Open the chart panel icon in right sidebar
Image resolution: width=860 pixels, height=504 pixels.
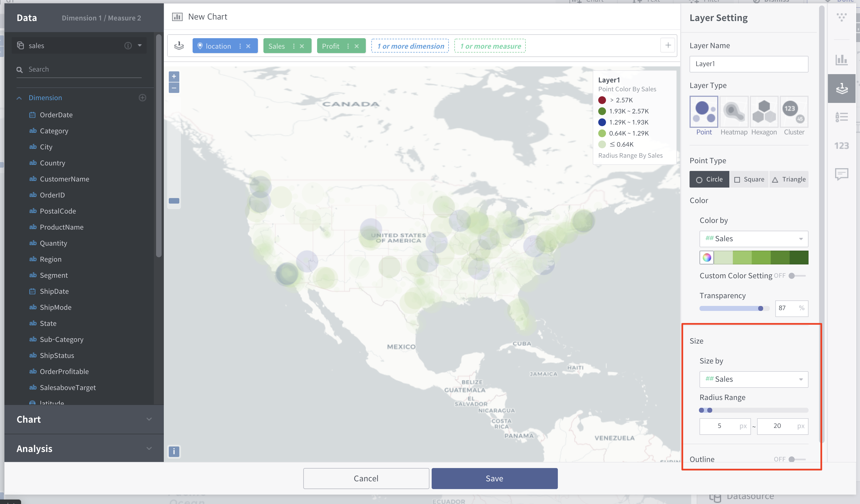[x=841, y=60]
